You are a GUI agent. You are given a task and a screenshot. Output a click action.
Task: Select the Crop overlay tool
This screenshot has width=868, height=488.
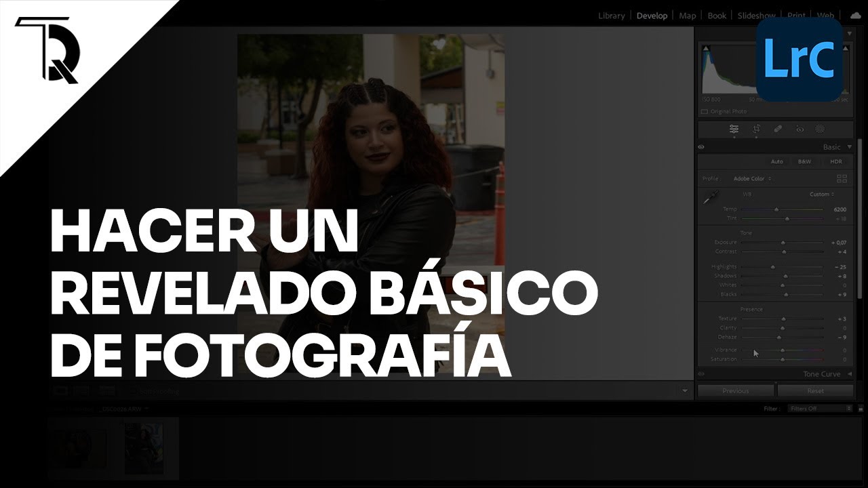pos(756,129)
